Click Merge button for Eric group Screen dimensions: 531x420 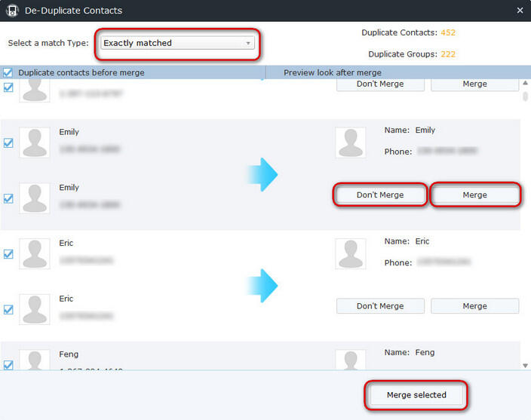pos(474,306)
